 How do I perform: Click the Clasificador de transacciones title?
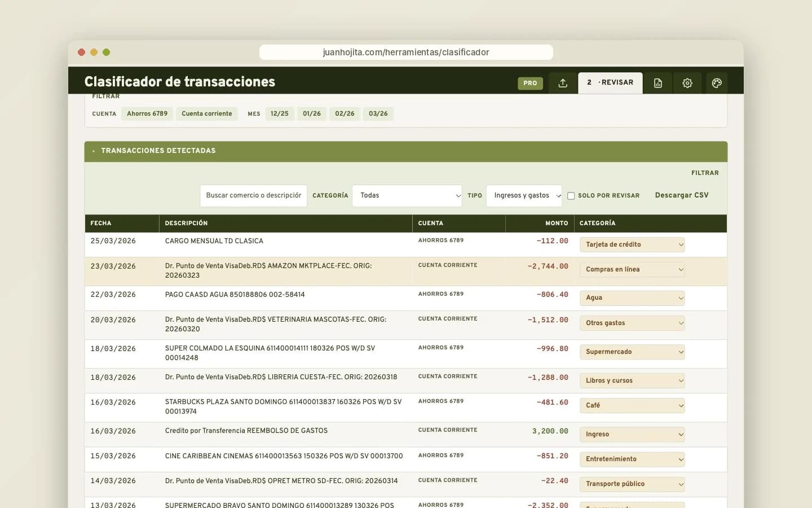[x=180, y=82]
